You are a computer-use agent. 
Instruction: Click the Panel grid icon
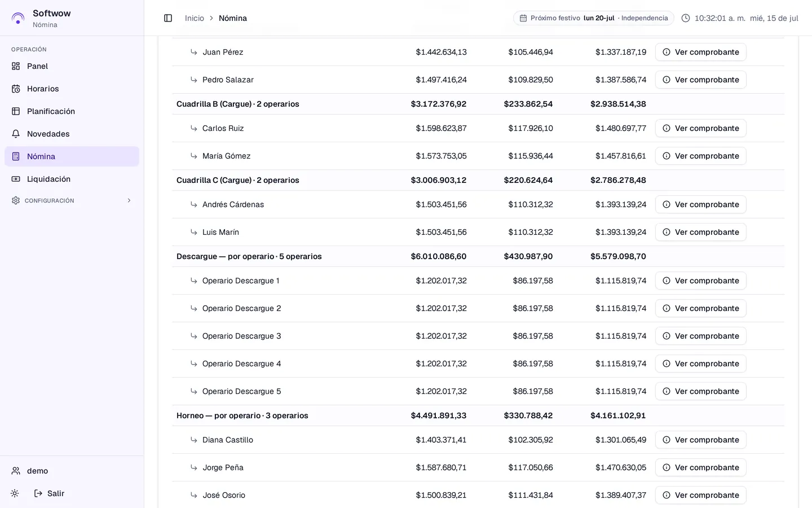tap(16, 66)
